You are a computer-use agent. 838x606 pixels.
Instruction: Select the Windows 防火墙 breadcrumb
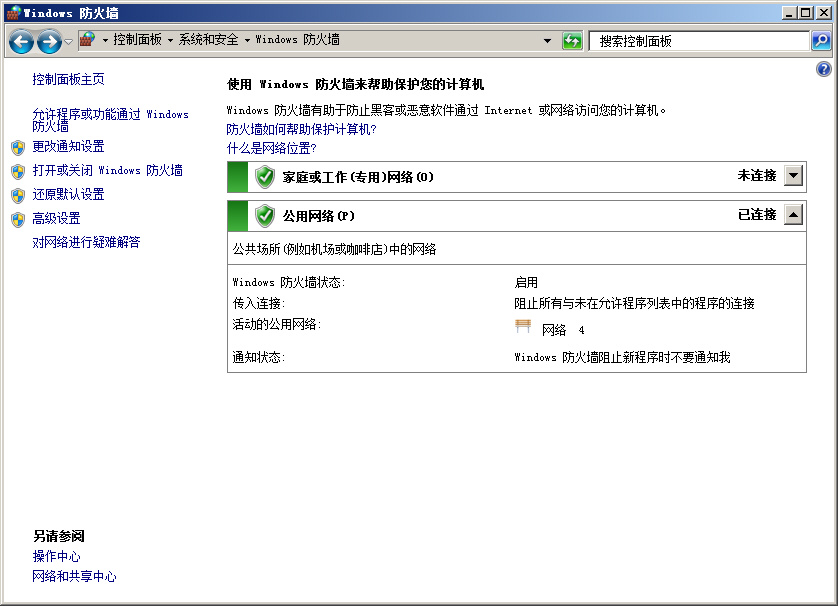click(x=298, y=40)
